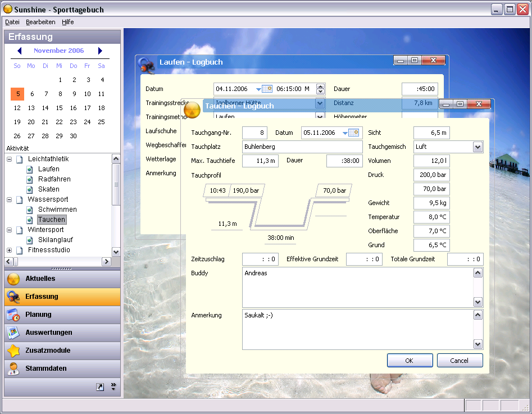Select day 15 in the November calendar

[60, 108]
